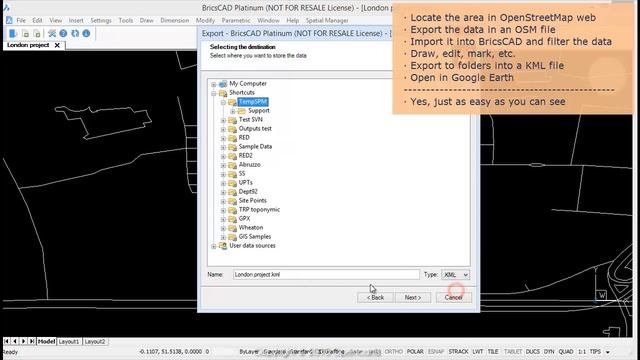This screenshot has width=640, height=360.
Task: Expand the Outputs test folder node
Action: pyautogui.click(x=223, y=129)
